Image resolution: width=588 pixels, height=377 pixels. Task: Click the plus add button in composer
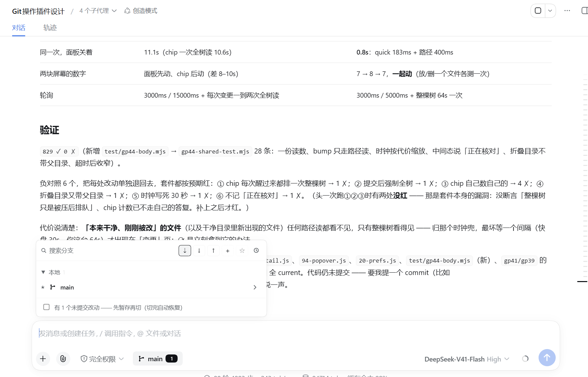click(x=43, y=358)
